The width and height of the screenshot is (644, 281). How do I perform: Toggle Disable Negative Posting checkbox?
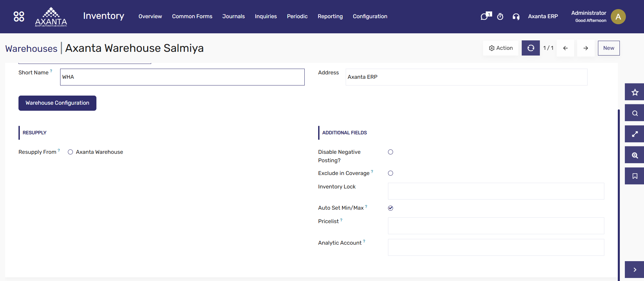click(390, 152)
